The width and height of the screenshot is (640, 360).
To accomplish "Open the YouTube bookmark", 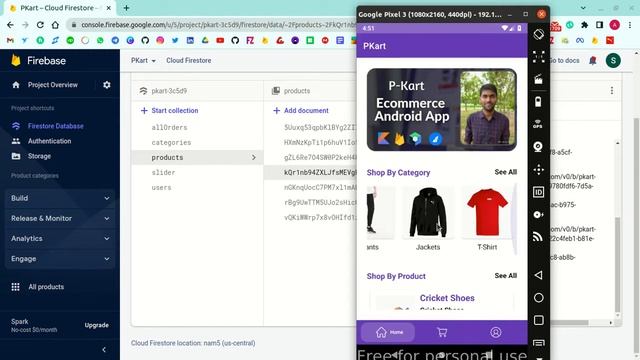I will (220, 40).
